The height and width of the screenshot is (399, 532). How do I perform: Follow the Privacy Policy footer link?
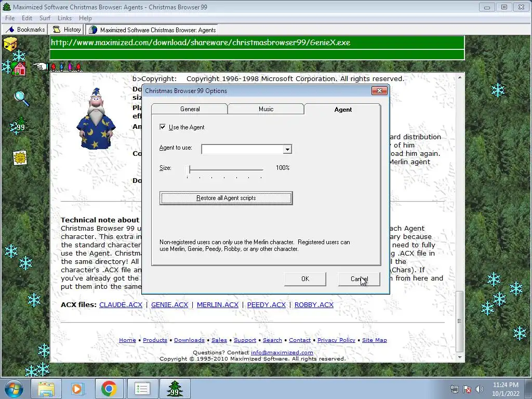click(336, 340)
